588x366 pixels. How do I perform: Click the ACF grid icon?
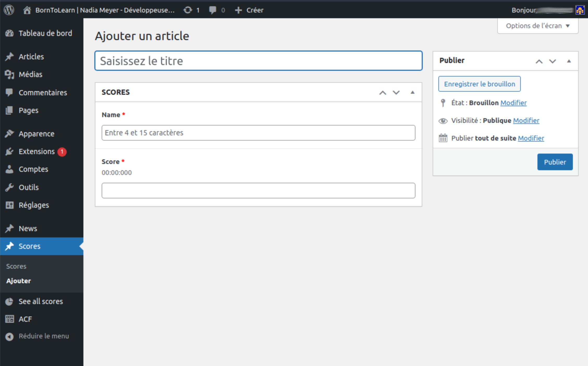(9, 319)
